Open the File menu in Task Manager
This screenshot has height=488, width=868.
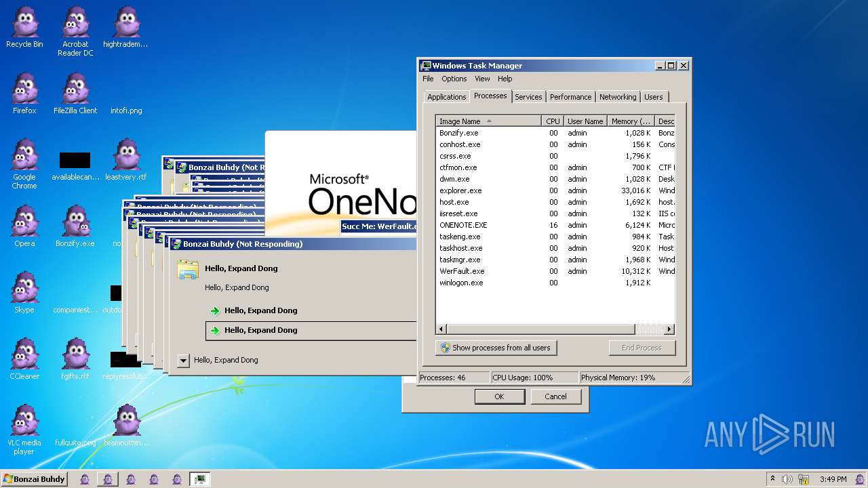pos(428,79)
